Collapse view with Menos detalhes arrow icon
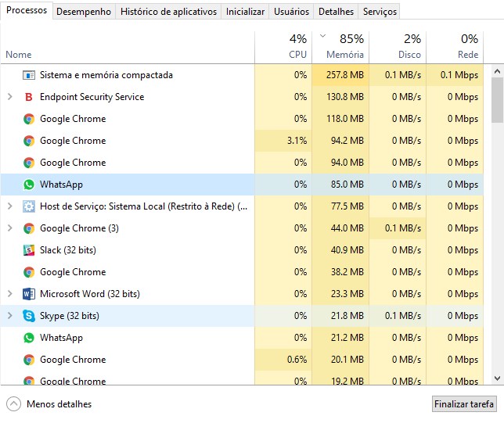This screenshot has height=423, width=504. 13,404
